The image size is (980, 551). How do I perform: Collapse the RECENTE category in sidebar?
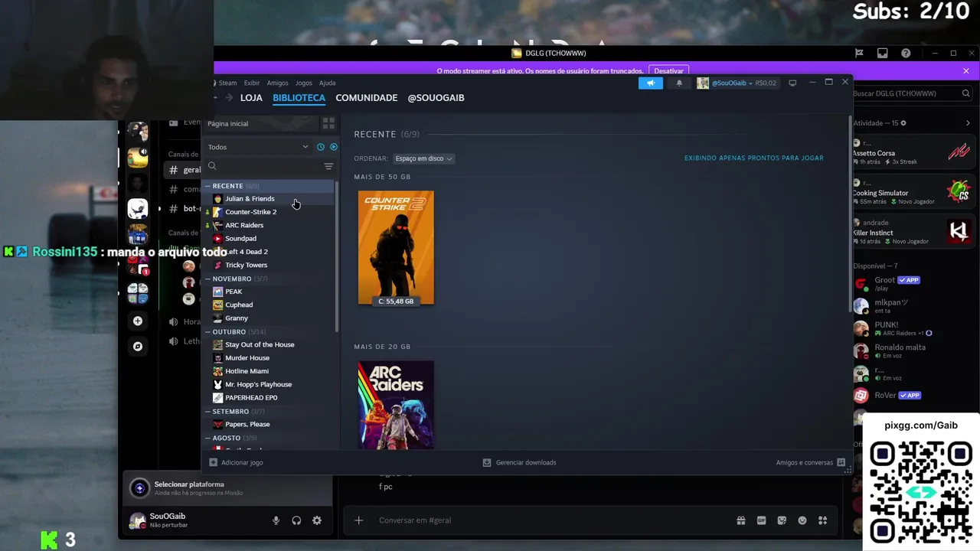(x=207, y=186)
